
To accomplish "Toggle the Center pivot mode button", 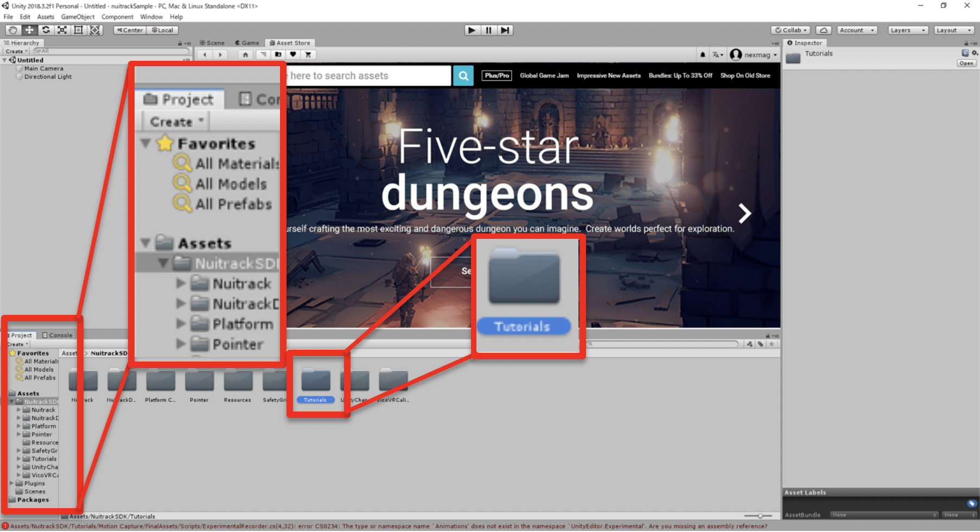I will click(130, 30).
